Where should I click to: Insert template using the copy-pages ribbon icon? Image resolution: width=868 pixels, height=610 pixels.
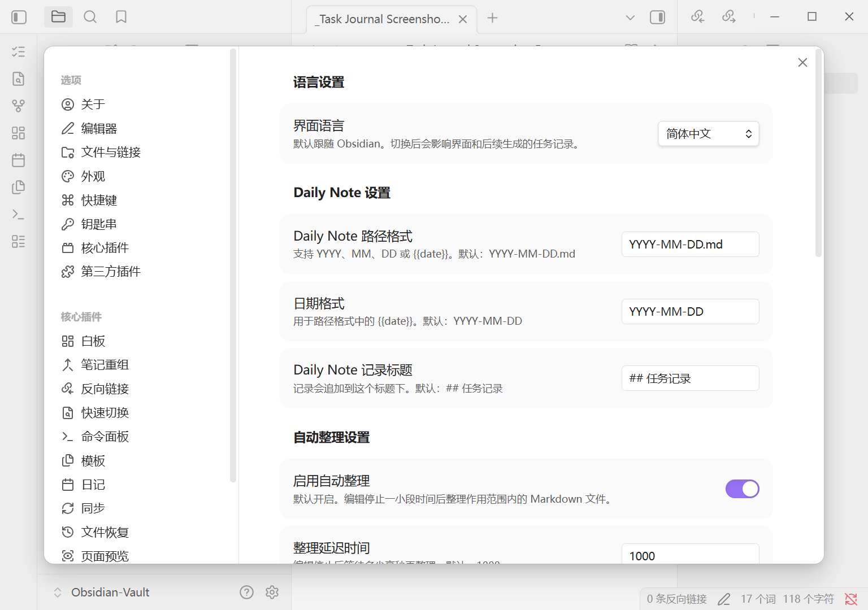19,187
